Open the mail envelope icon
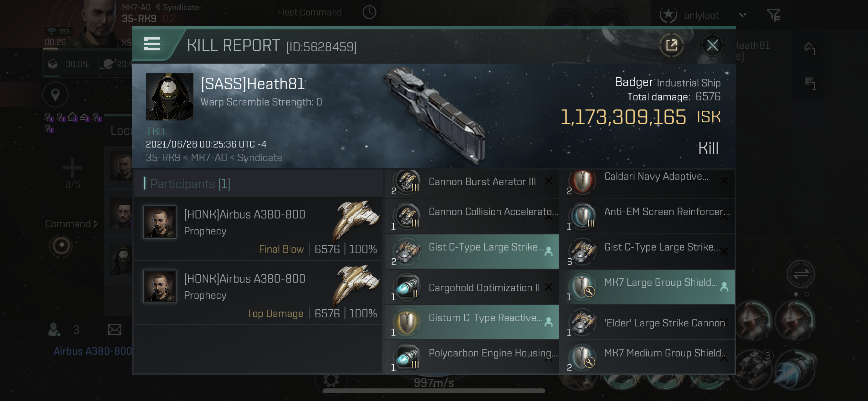Screen dimensions: 868x401 [x=115, y=329]
